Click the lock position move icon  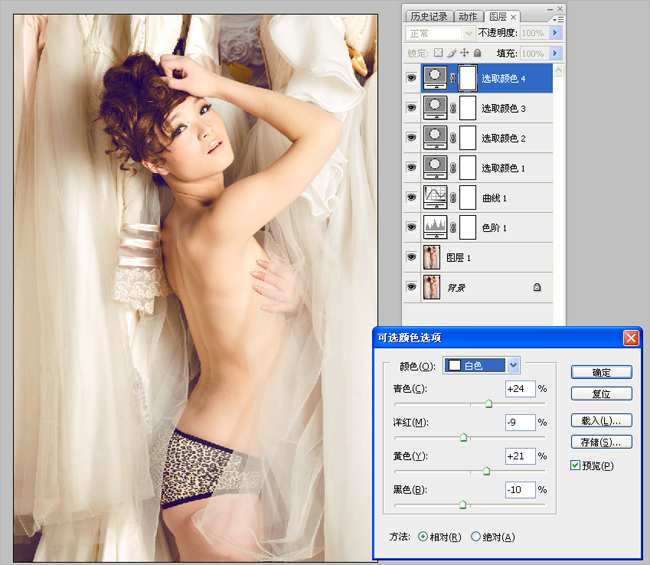coord(465,53)
